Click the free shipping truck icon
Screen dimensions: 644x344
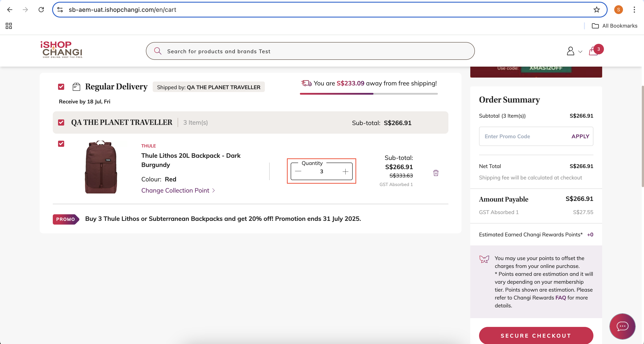306,83
